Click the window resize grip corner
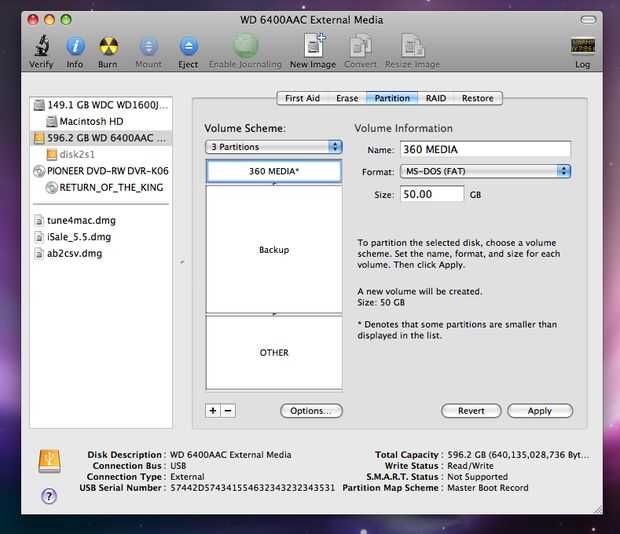The image size is (620, 534). coord(597,509)
